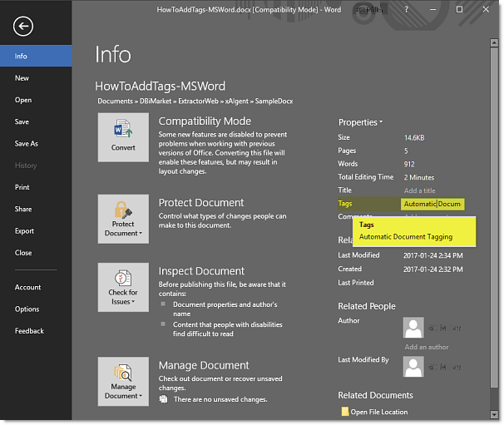Screen dimensions: 504x425
Task: Minimize the Word window
Action: [x=433, y=10]
